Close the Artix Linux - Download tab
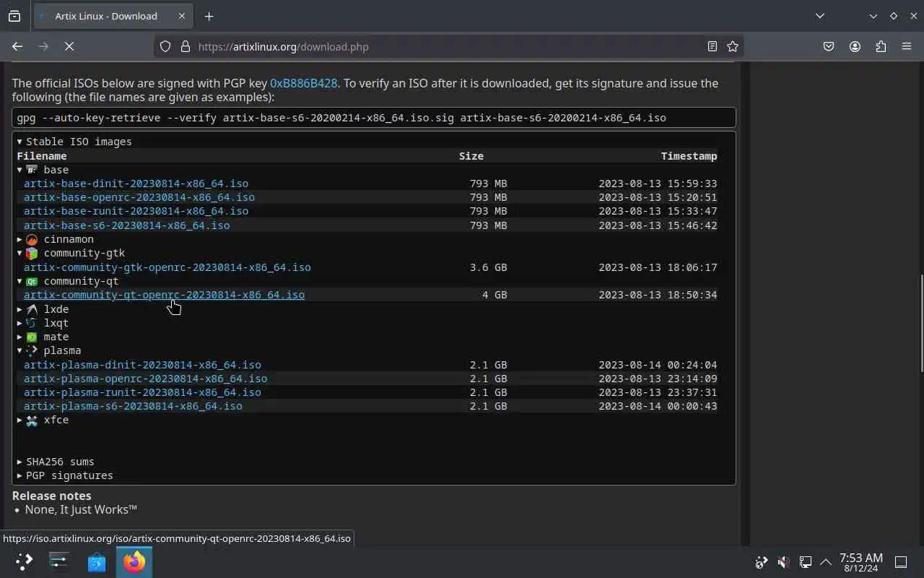 [182, 16]
